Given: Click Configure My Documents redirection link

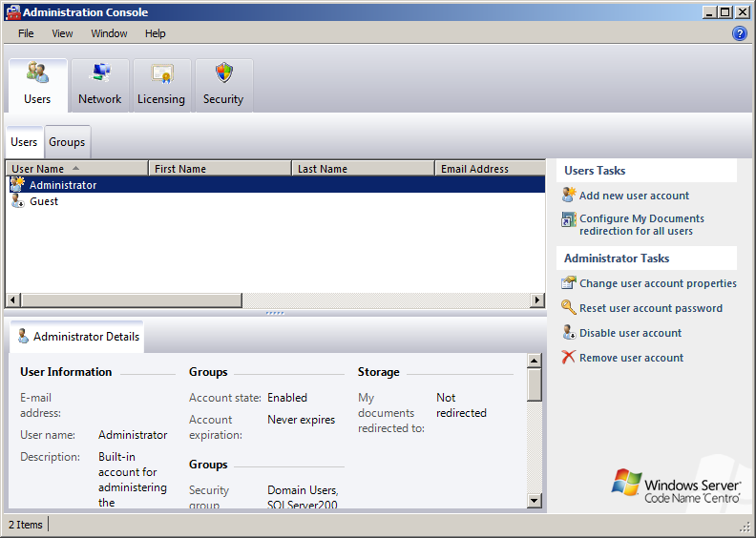Looking at the screenshot, I should (x=641, y=224).
